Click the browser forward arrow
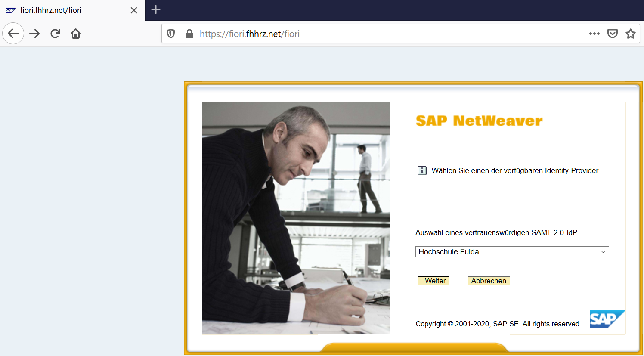Screen dimensions: 644x356 [34, 34]
